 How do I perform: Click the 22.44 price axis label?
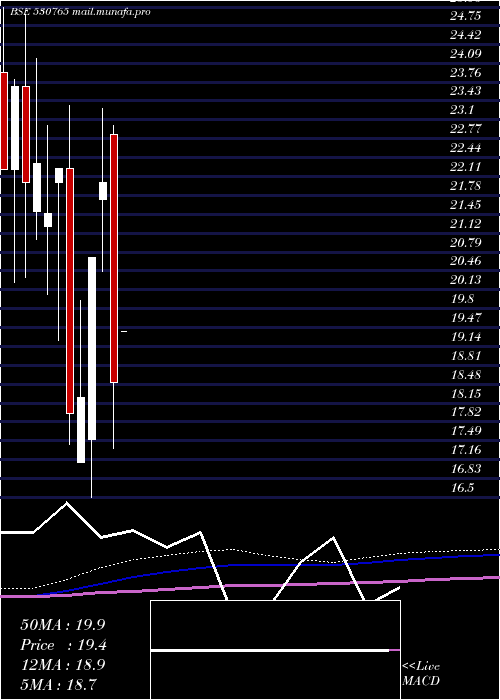point(466,148)
